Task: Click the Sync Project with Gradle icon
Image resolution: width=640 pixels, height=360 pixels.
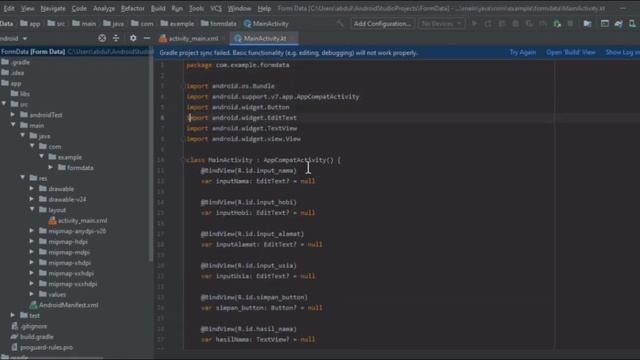Action: pyautogui.click(x=619, y=24)
